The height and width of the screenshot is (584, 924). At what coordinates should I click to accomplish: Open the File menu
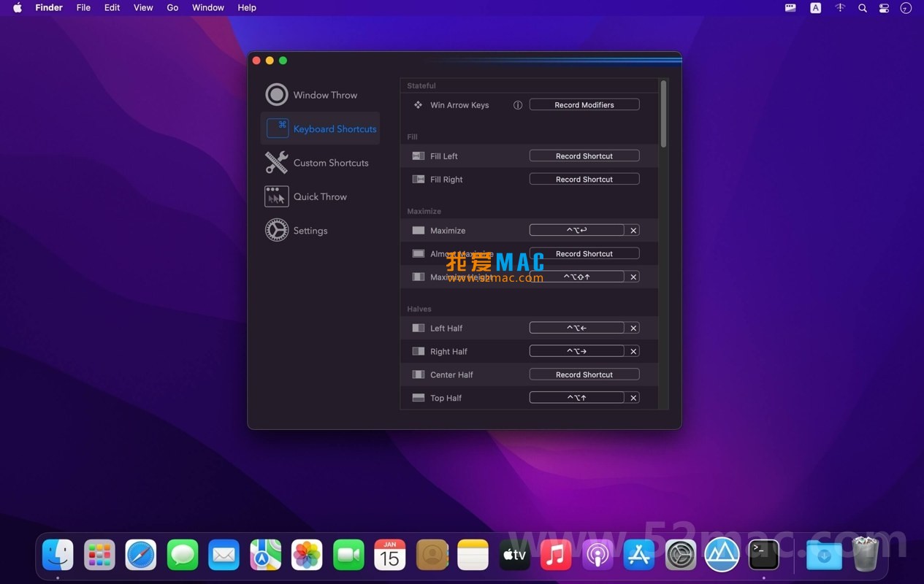click(84, 7)
